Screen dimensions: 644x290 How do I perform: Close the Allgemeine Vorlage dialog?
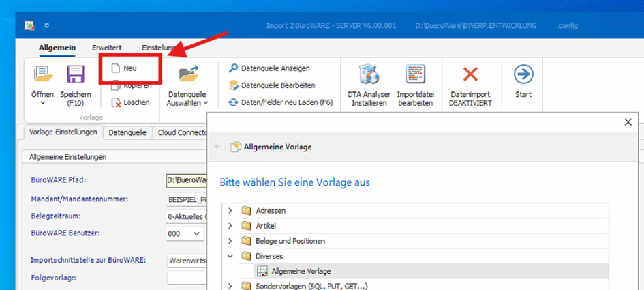[x=628, y=121]
